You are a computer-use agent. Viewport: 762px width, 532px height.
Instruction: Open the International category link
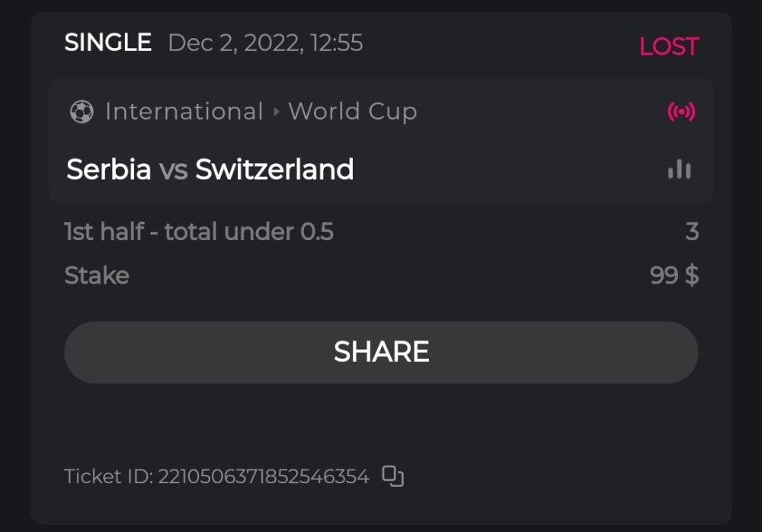[184, 112]
